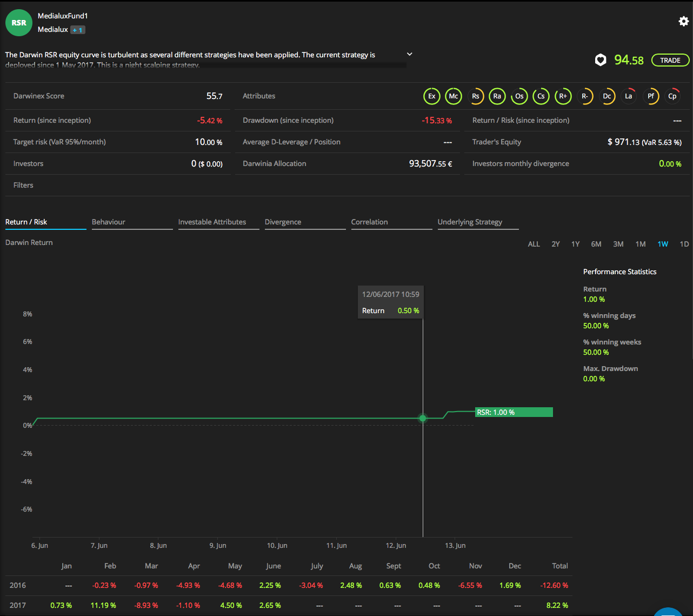Click the 2017 Feb return 11.19 %
This screenshot has width=693, height=616.
[x=103, y=605]
